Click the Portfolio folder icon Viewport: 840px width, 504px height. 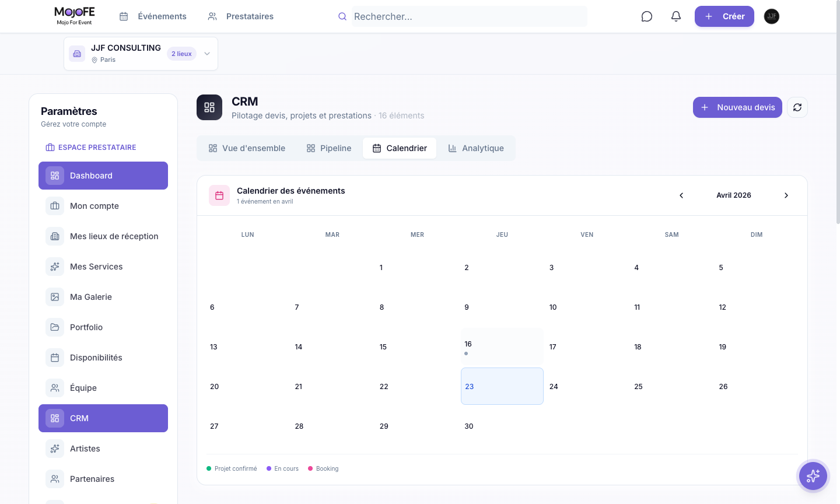coord(55,327)
